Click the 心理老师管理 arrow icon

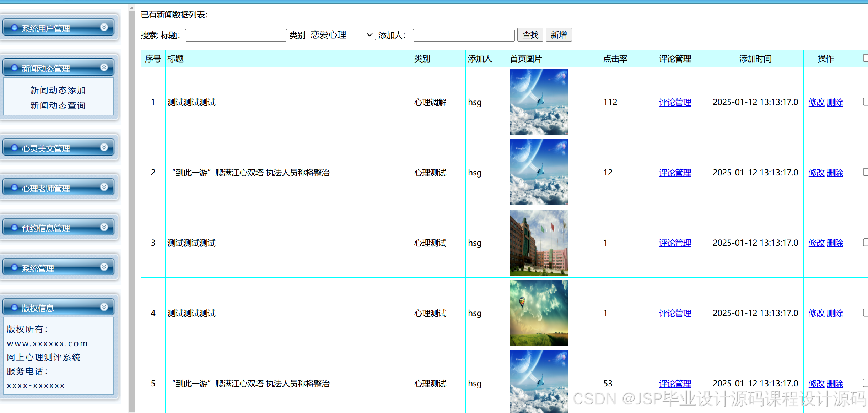click(104, 187)
